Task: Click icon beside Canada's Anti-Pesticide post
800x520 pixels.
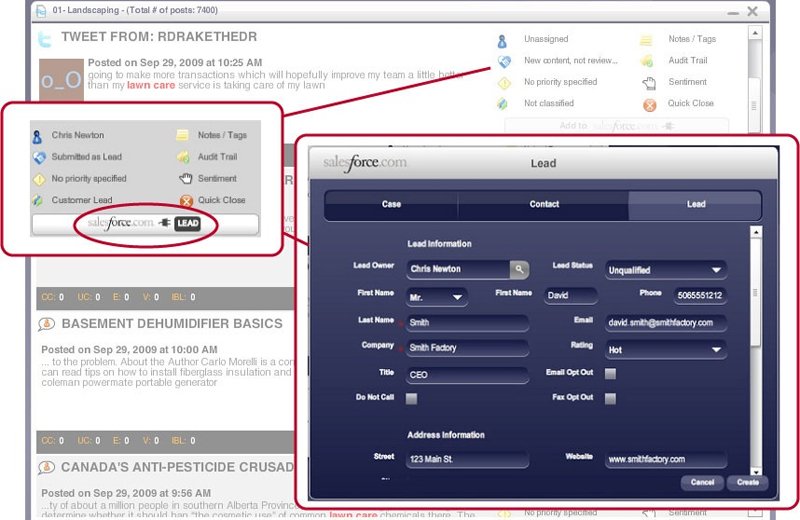Action: click(47, 467)
